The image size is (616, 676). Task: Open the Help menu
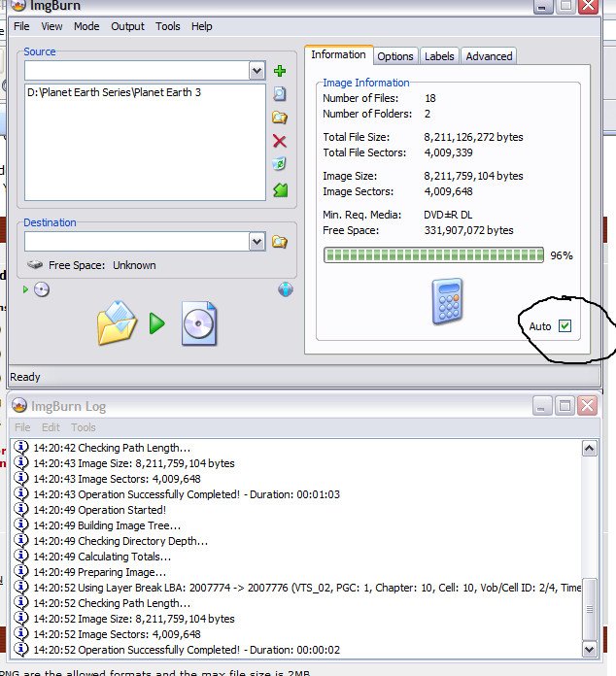pos(202,26)
